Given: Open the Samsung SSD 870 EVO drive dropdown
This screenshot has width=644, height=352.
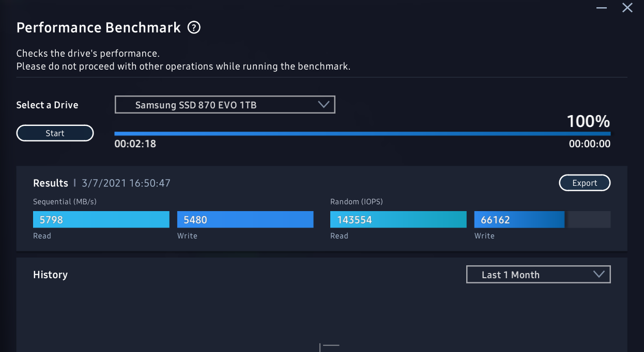Looking at the screenshot, I should [225, 105].
